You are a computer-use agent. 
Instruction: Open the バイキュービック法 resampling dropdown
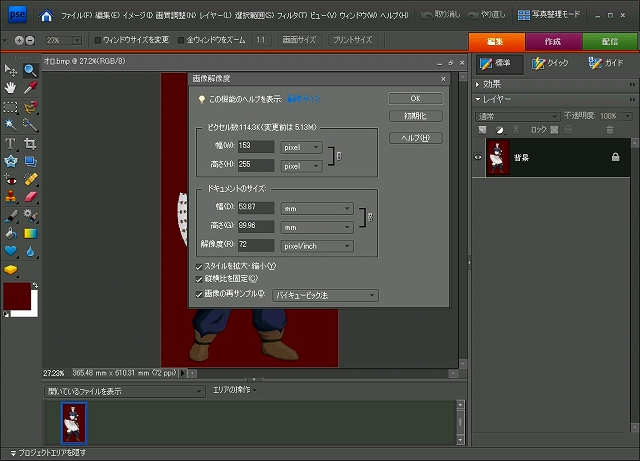(x=325, y=295)
